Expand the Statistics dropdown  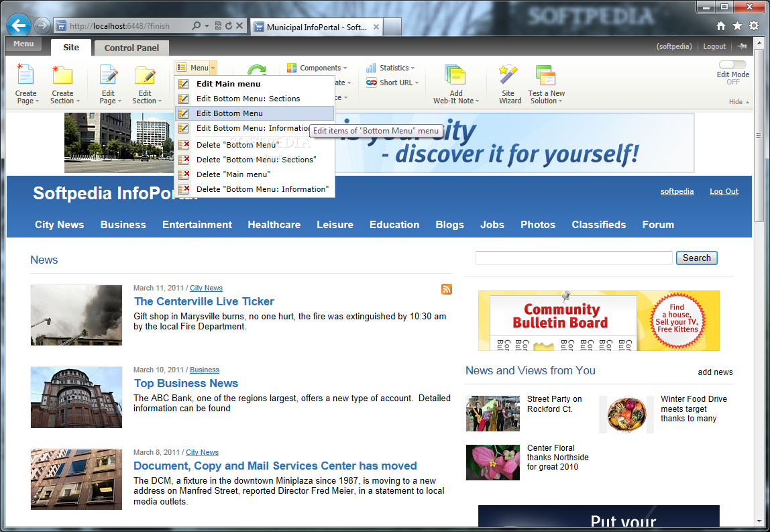(412, 68)
